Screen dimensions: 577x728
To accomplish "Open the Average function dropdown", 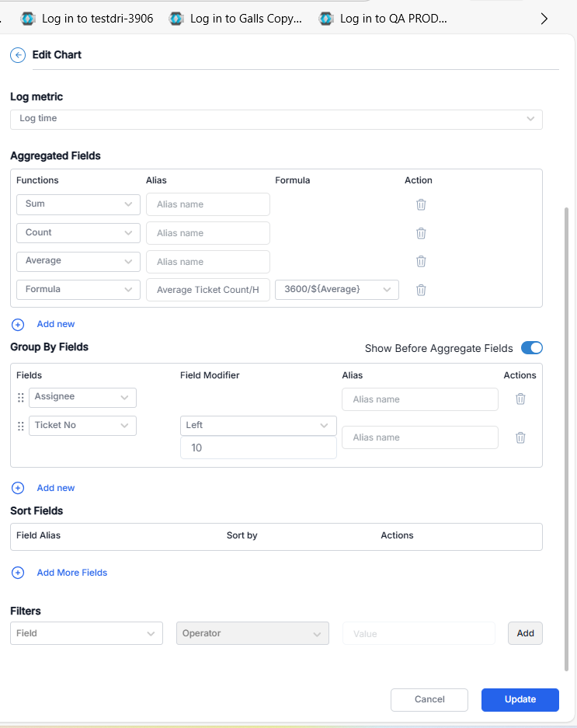I will tap(78, 261).
